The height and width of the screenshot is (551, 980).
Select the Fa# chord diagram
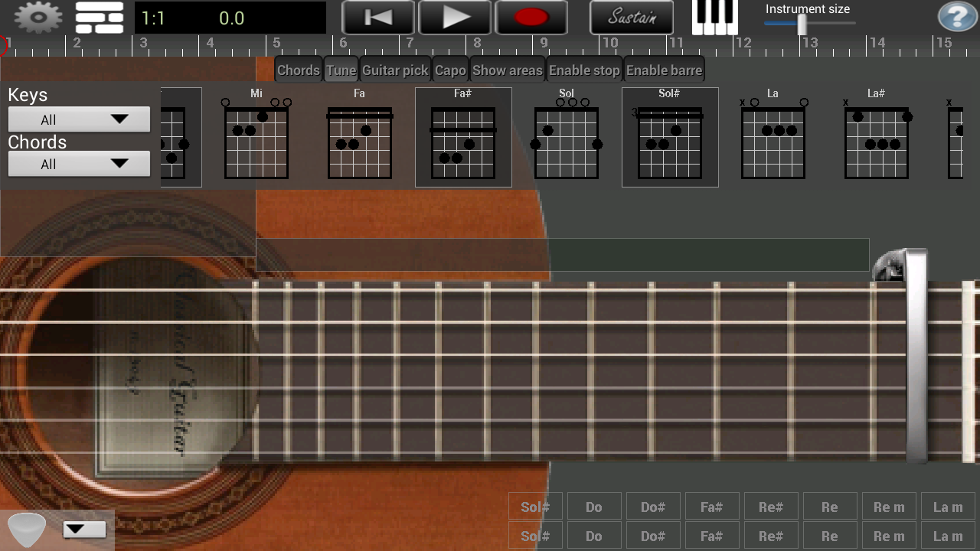click(x=463, y=138)
